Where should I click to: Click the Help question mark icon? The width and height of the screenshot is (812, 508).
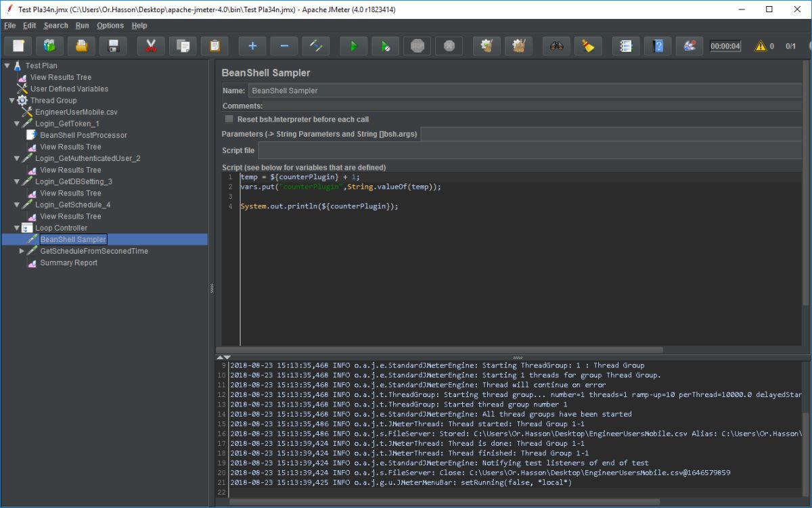[x=658, y=46]
